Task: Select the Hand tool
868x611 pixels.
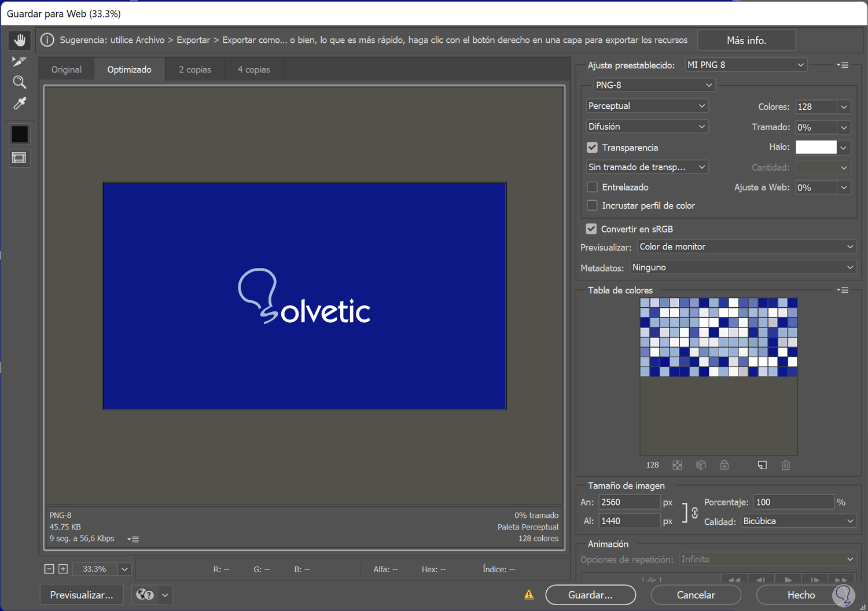Action: 20,40
